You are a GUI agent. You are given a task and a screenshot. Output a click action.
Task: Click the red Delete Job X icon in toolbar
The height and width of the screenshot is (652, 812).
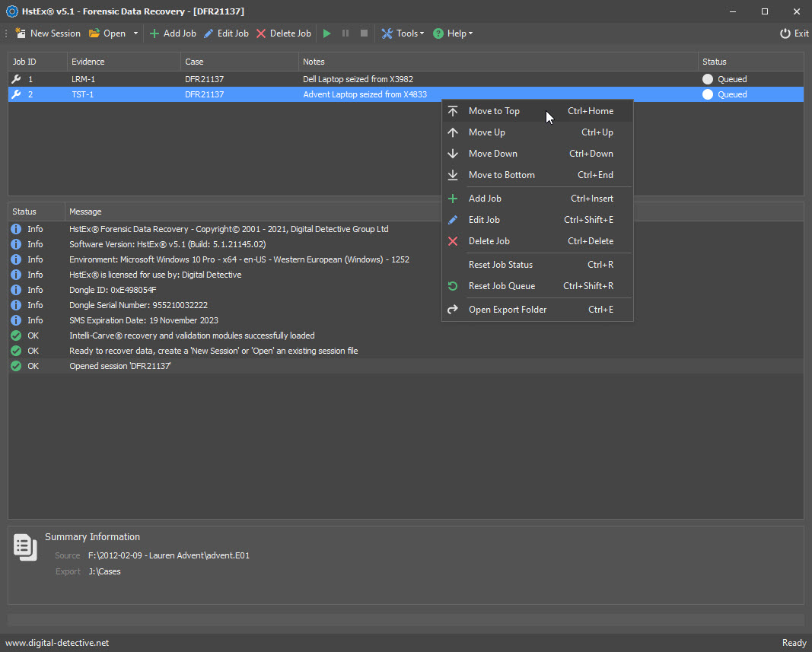261,33
